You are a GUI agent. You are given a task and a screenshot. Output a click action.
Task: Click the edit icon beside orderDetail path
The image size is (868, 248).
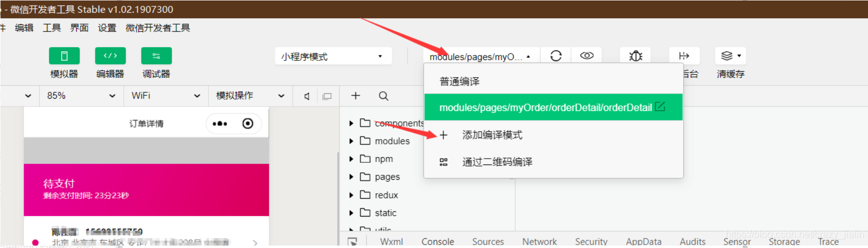pos(660,107)
